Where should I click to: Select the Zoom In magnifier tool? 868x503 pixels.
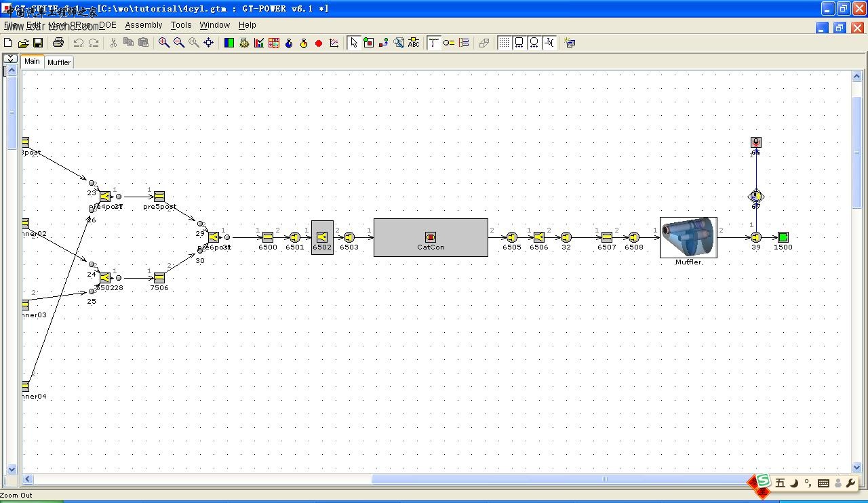point(164,43)
